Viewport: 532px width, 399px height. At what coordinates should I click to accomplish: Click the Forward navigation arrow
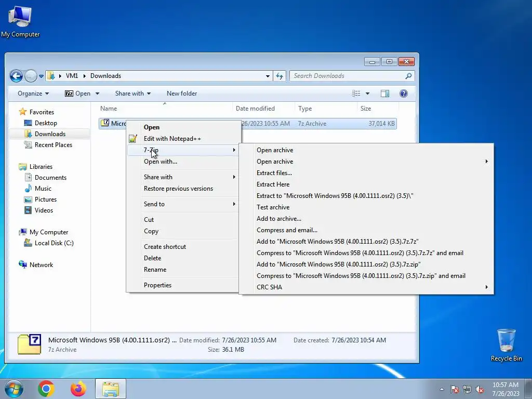(31, 76)
